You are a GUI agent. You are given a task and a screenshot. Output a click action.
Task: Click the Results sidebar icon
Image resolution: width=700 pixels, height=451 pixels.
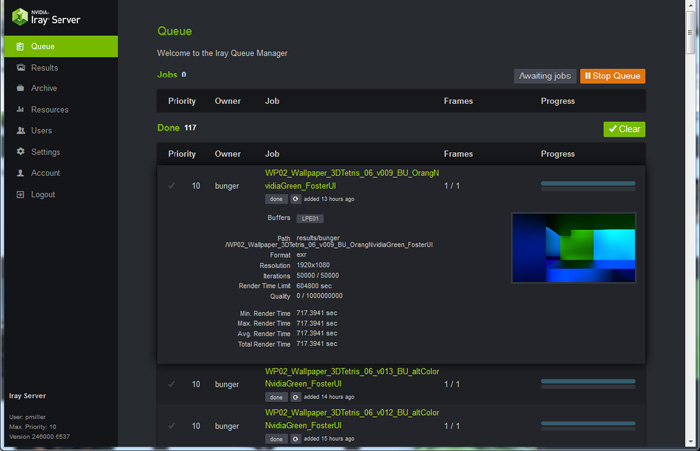pyautogui.click(x=21, y=68)
